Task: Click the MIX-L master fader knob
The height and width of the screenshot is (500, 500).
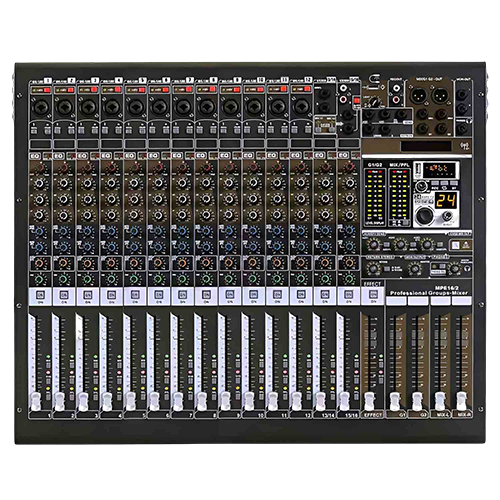Action: (x=440, y=401)
